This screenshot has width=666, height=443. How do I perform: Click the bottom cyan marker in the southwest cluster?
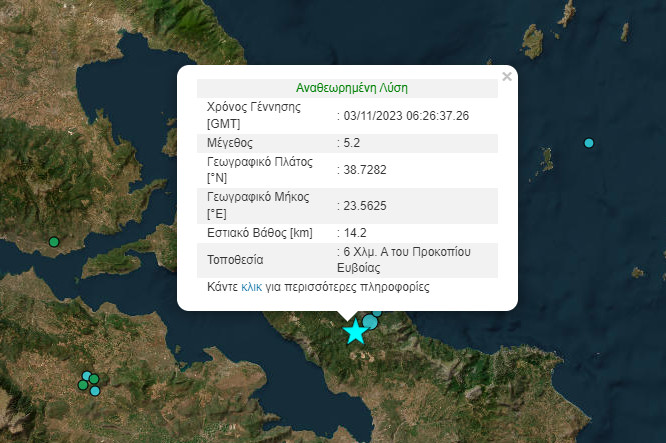[x=95, y=390]
